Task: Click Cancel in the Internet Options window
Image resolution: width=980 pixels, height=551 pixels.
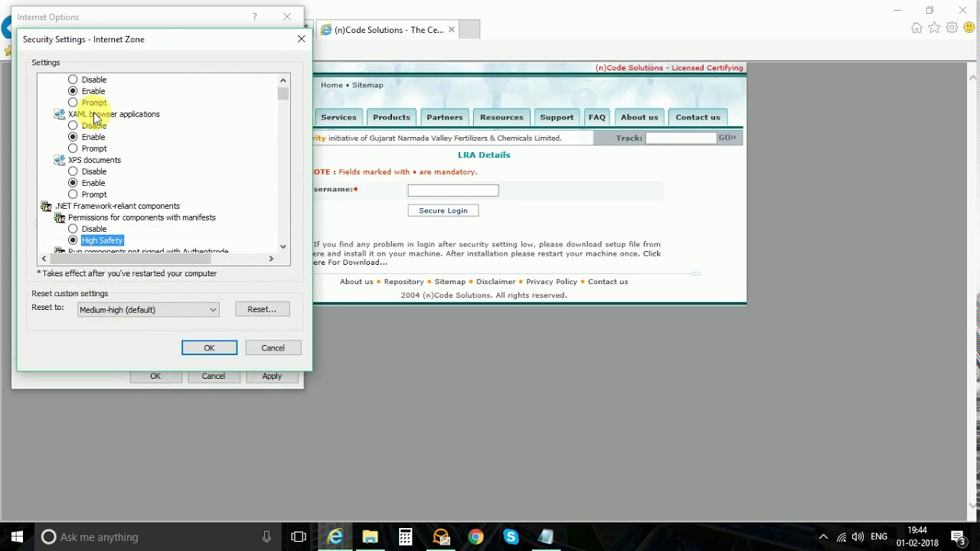Action: (214, 377)
